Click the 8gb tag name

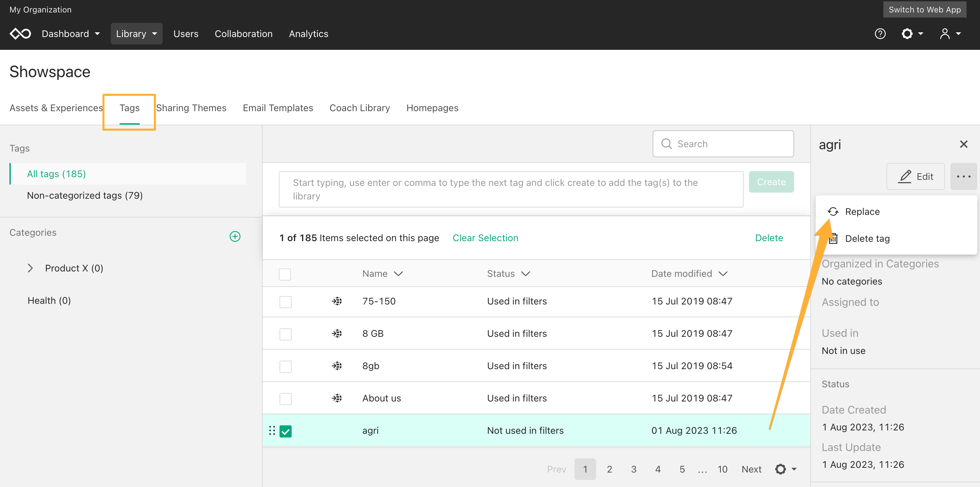pos(370,366)
